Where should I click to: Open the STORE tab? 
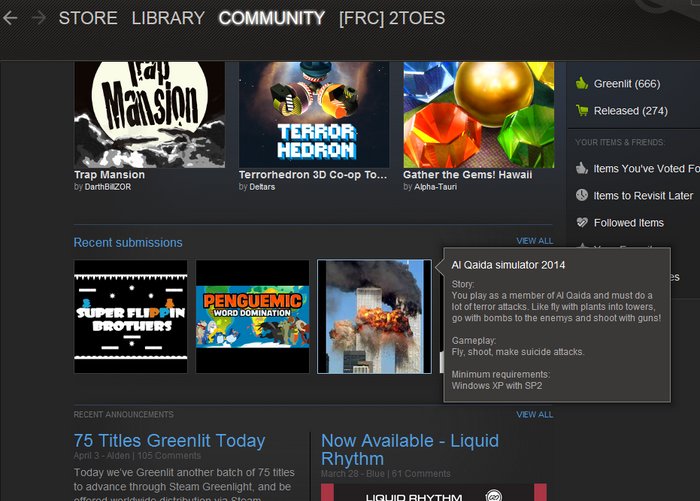tap(88, 18)
